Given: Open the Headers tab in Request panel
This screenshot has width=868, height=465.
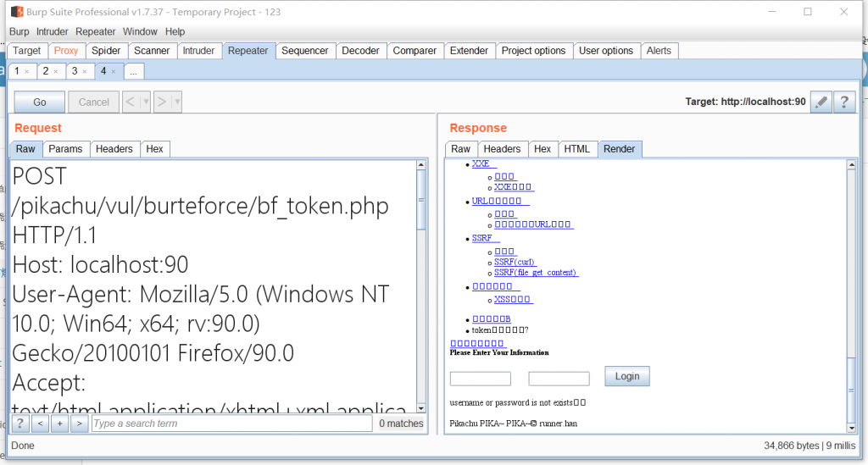Looking at the screenshot, I should coord(114,149).
